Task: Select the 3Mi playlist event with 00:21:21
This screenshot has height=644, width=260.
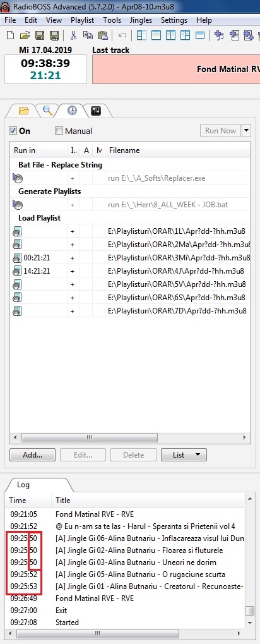Action: pyautogui.click(x=129, y=258)
